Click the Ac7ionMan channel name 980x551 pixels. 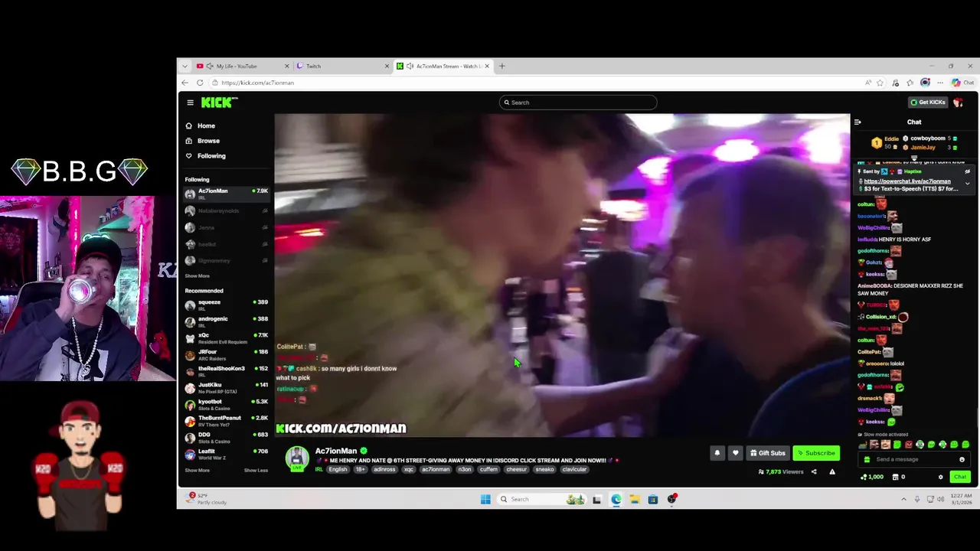tap(336, 451)
